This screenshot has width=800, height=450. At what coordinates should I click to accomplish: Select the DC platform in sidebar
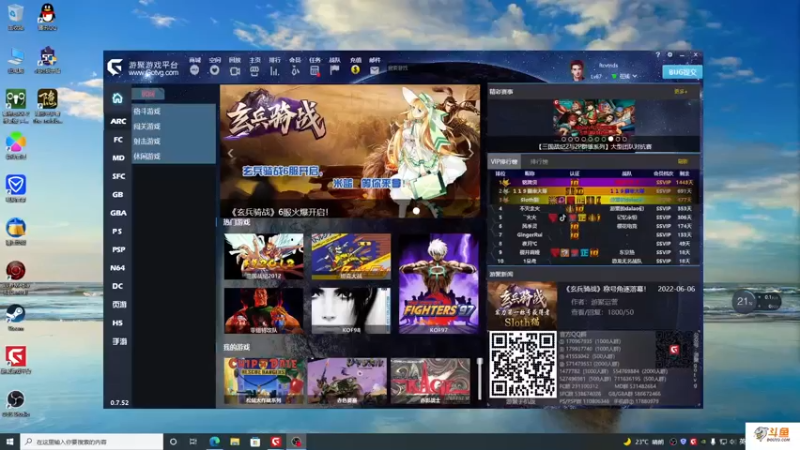tap(118, 286)
